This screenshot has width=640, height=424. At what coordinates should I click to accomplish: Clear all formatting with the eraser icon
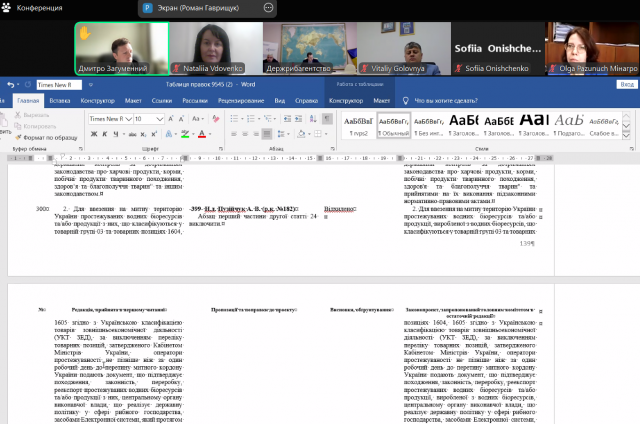pyautogui.click(x=216, y=119)
